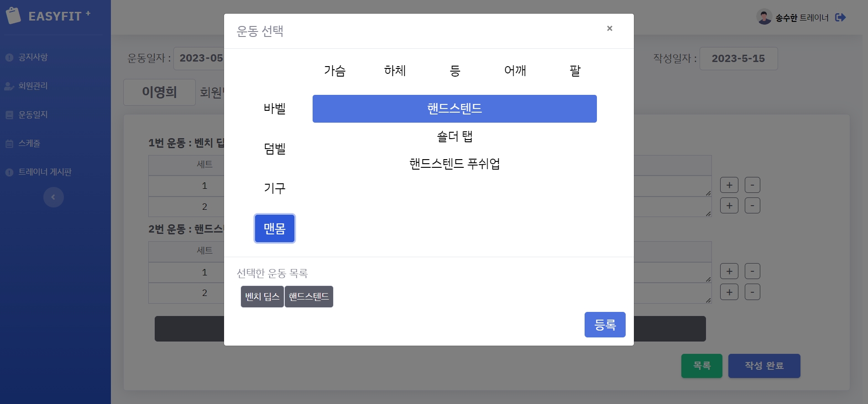Click the EASYFIT clipboard logo icon
Screen dimensions: 868x404
pos(13,16)
